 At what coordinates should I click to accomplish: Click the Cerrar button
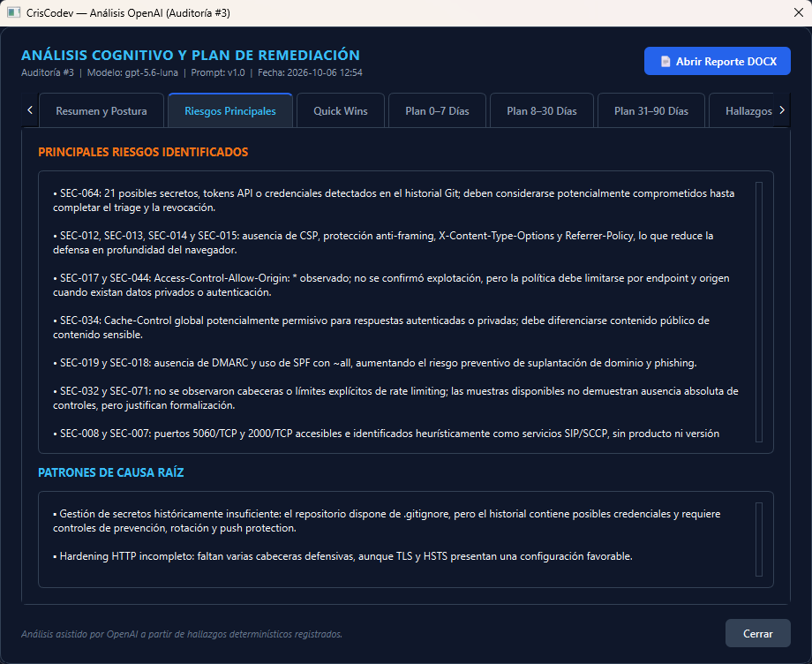point(757,633)
